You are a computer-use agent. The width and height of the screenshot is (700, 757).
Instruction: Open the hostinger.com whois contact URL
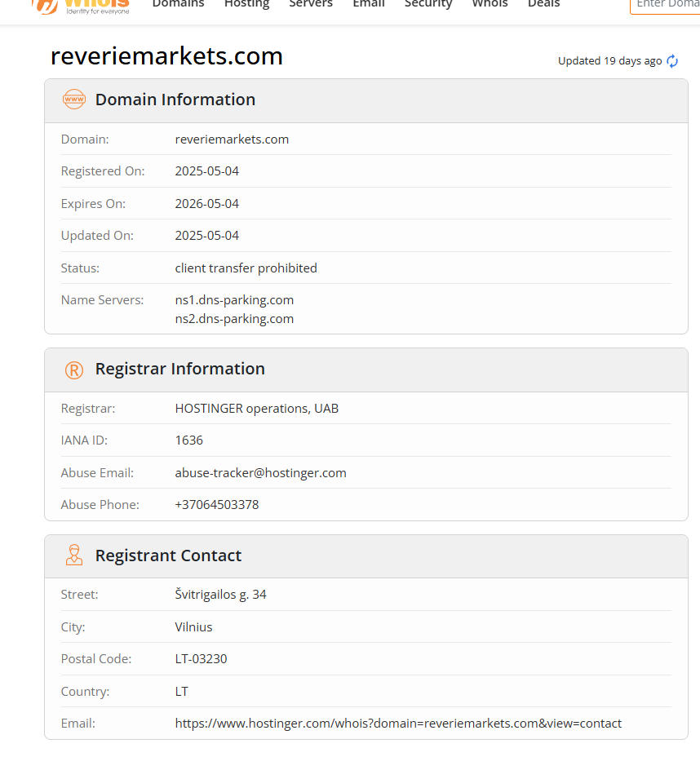pos(398,724)
